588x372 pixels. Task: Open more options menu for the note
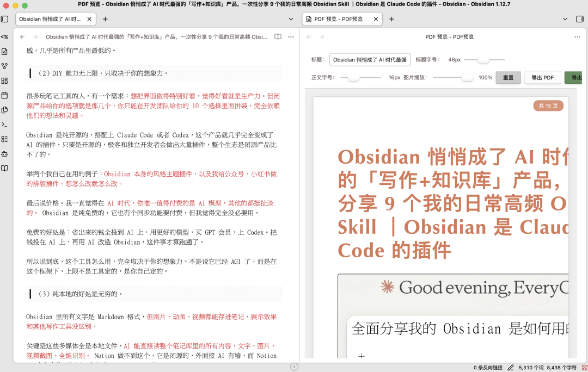click(291, 37)
